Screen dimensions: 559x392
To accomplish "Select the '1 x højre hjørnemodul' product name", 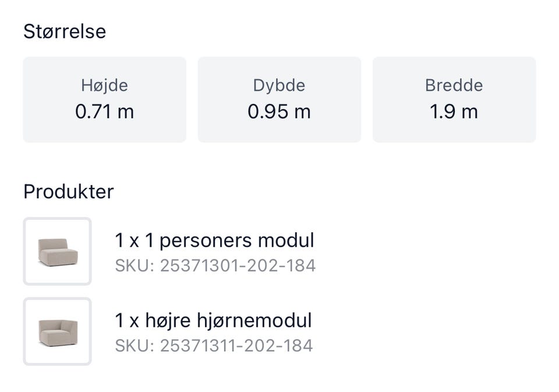I will point(213,320).
